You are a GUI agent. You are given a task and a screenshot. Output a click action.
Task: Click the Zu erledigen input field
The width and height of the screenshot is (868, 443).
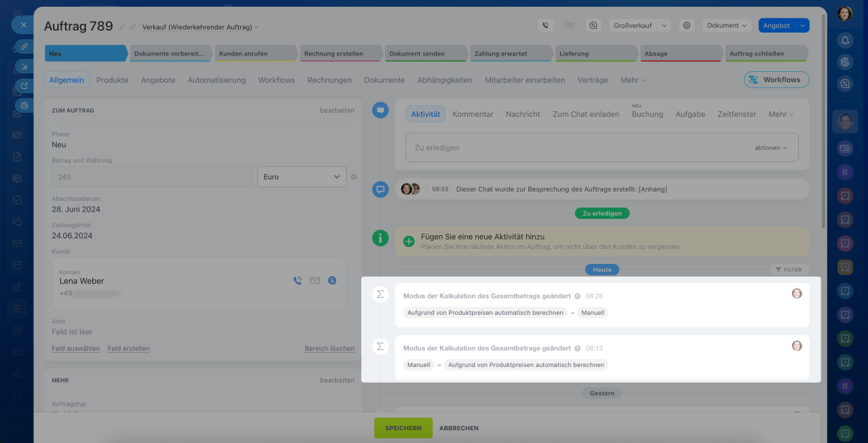tap(576, 148)
